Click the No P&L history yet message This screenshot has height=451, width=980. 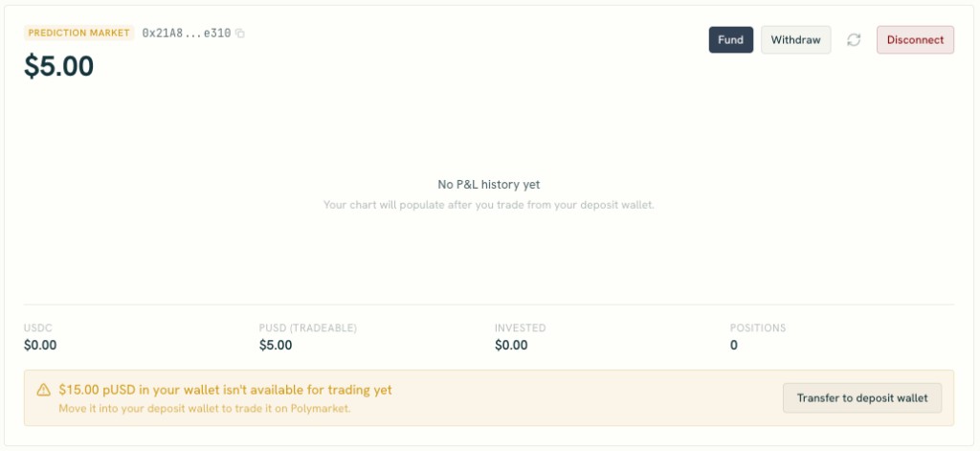coord(489,185)
